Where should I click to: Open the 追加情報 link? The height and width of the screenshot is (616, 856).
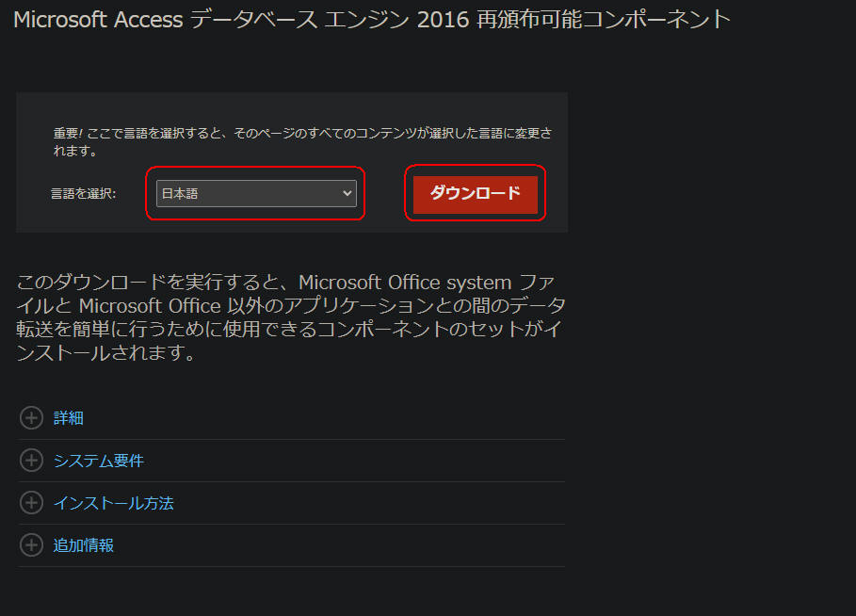[x=84, y=545]
